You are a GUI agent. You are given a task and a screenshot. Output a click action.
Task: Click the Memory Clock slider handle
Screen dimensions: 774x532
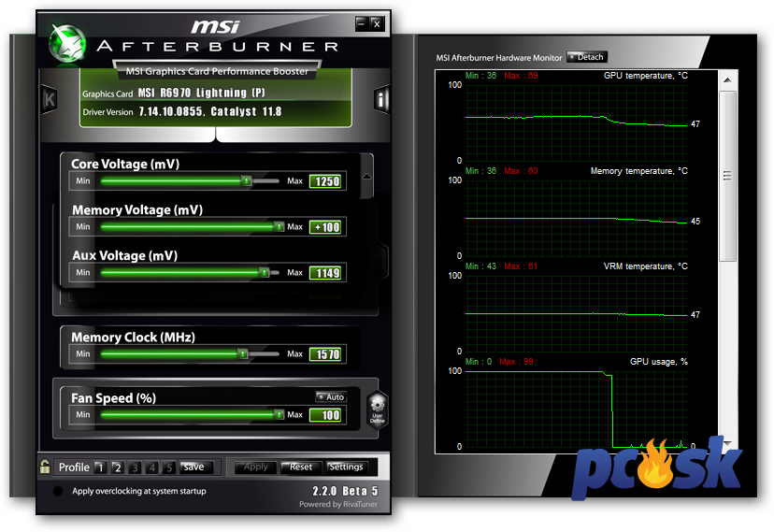[242, 353]
